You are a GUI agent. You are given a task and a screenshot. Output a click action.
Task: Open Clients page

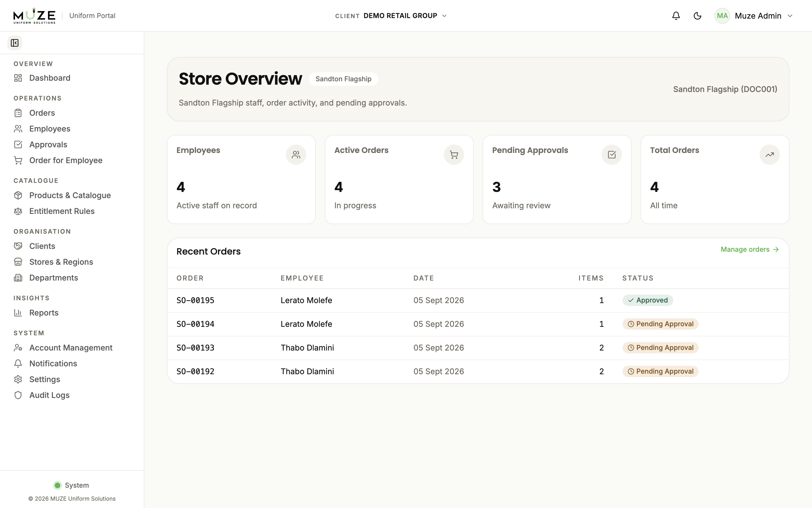click(42, 246)
